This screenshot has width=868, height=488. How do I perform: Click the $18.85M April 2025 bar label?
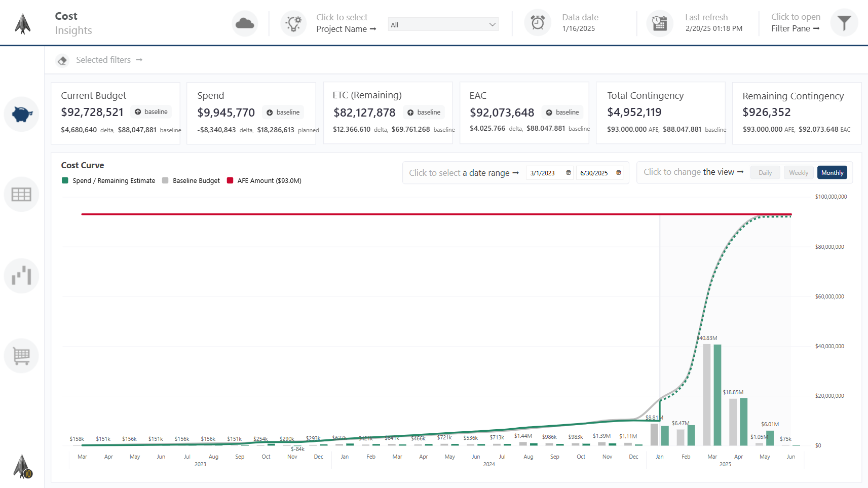(x=733, y=392)
